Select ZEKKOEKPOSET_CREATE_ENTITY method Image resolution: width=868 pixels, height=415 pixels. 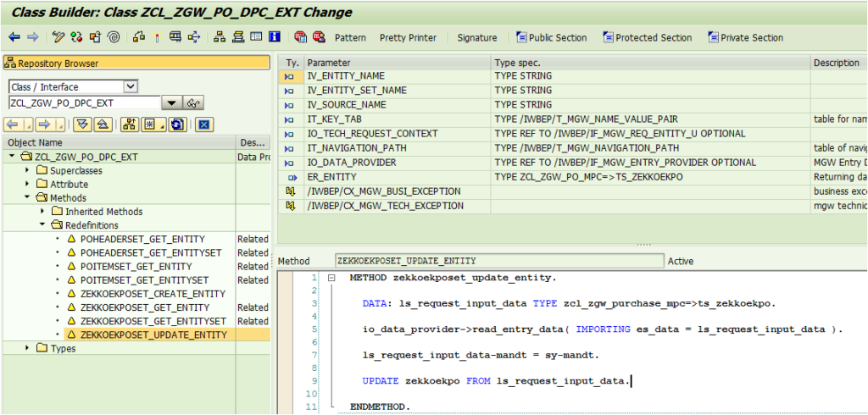pyautogui.click(x=153, y=294)
